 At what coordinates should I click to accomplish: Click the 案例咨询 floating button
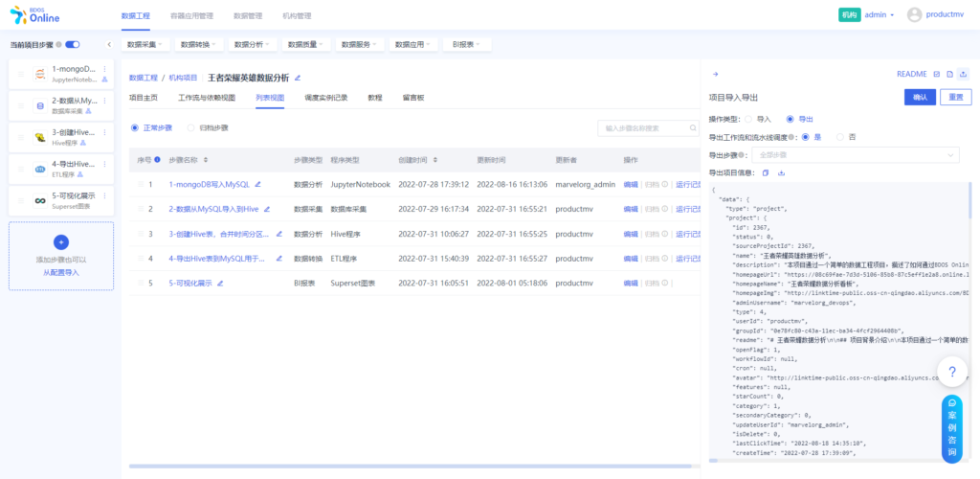952,429
